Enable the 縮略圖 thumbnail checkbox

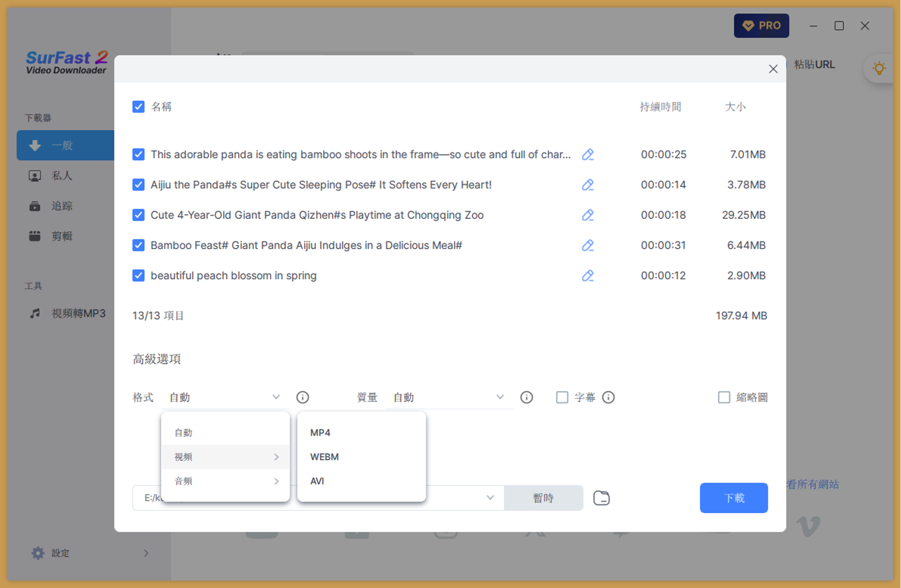(724, 397)
